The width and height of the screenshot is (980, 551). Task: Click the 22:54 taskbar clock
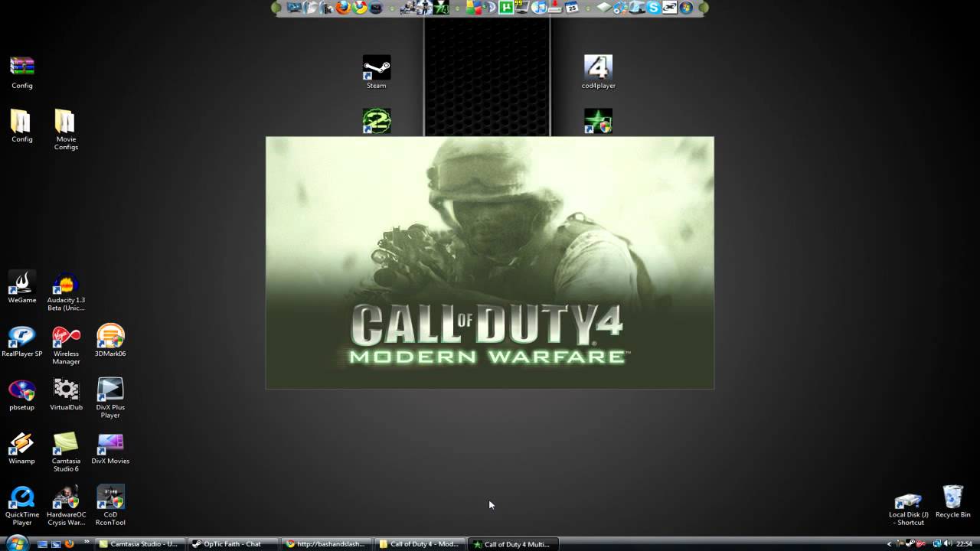pos(964,543)
